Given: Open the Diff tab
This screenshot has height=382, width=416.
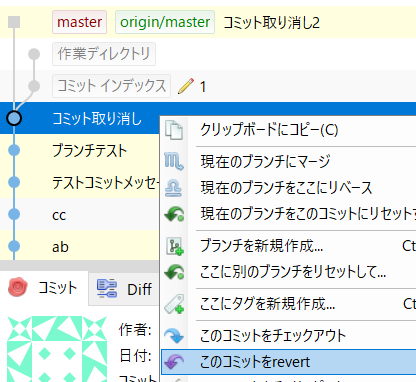Looking at the screenshot, I should tap(124, 288).
